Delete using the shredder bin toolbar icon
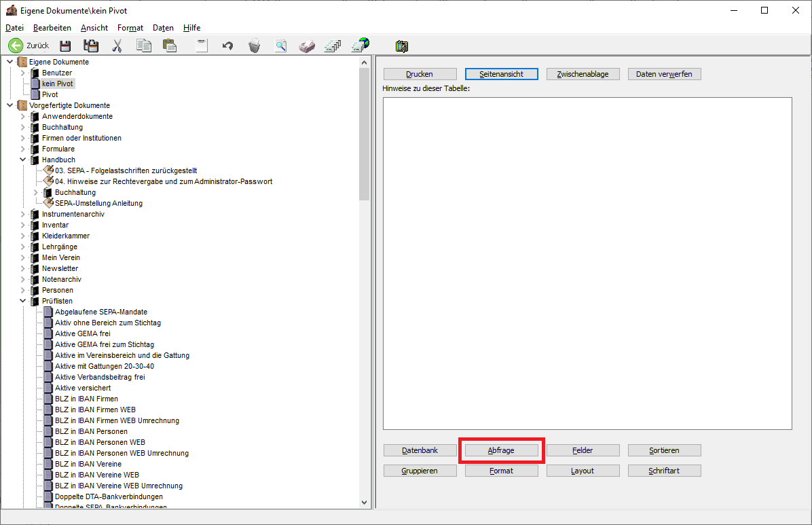 (x=255, y=46)
